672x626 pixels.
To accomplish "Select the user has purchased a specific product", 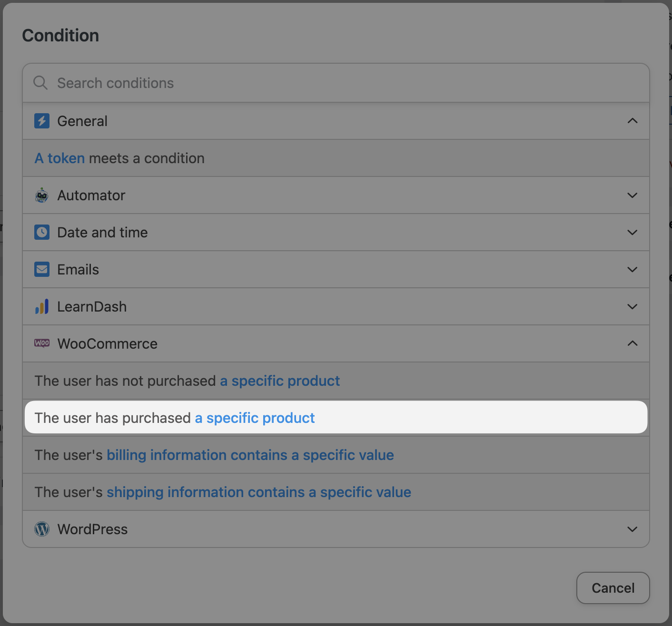I will pos(174,418).
